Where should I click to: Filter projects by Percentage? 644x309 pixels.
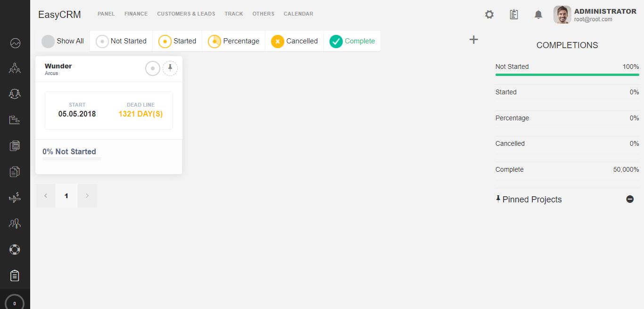234,41
